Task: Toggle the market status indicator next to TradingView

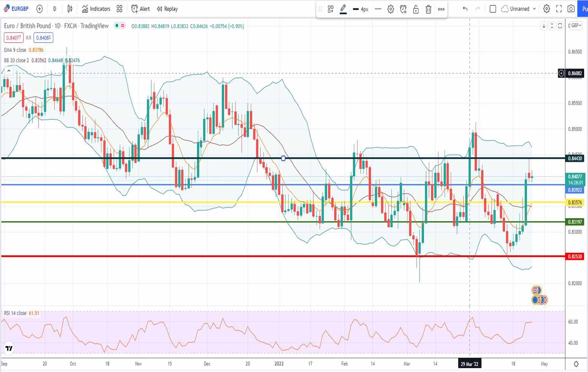Action: click(117, 26)
